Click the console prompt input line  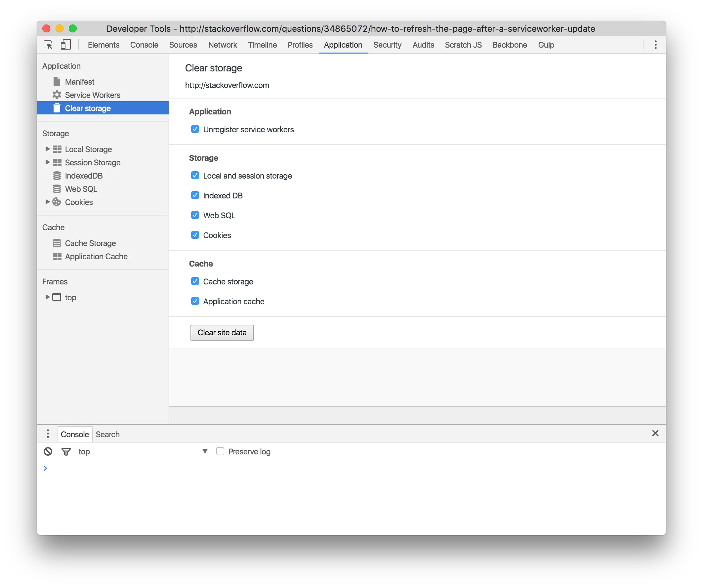click(x=335, y=468)
